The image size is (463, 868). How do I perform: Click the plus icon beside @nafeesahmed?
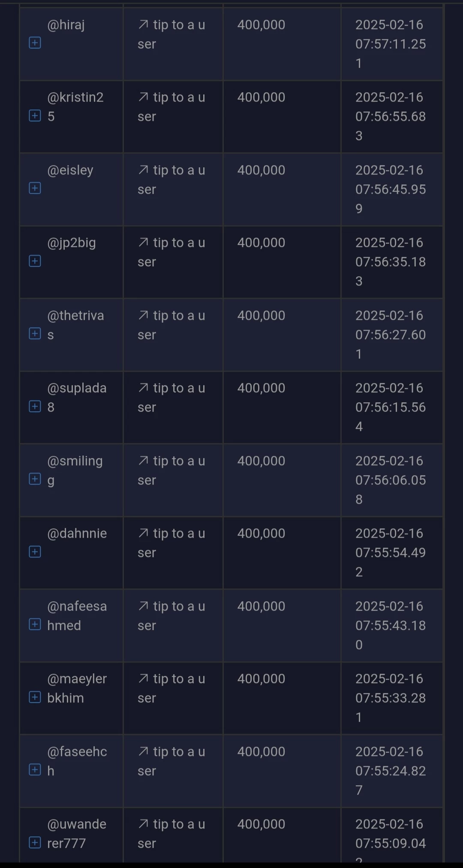pos(35,624)
